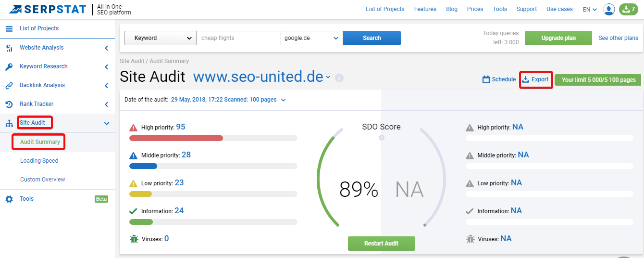Click the Website Analysis chart icon
Screen dimensions: 644x258
click(9, 48)
